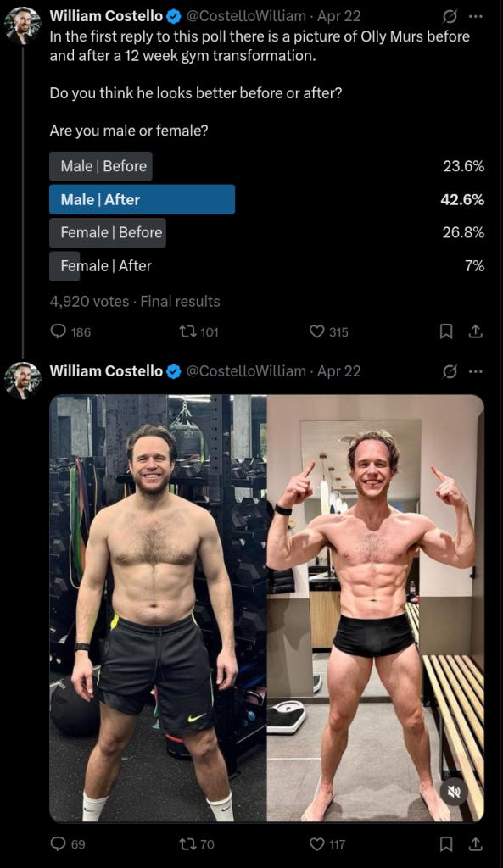
Task: Like the poll tweet with 315 likes
Action: (328, 331)
